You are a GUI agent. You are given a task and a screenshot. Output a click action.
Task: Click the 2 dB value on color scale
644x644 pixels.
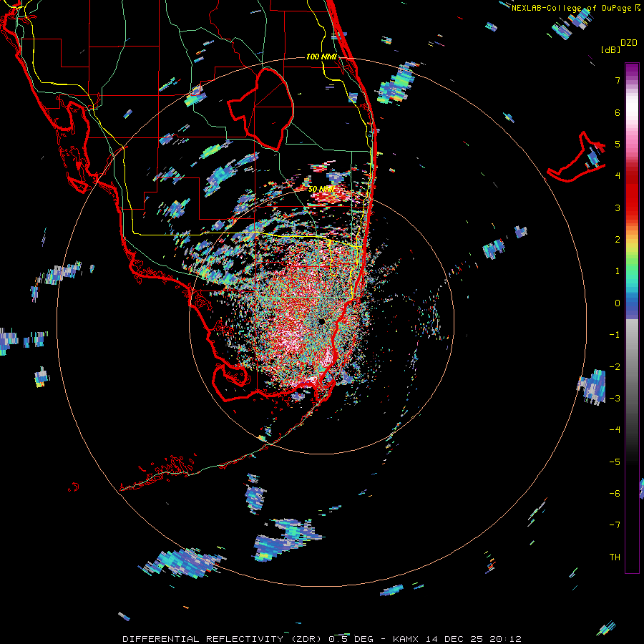point(618,240)
